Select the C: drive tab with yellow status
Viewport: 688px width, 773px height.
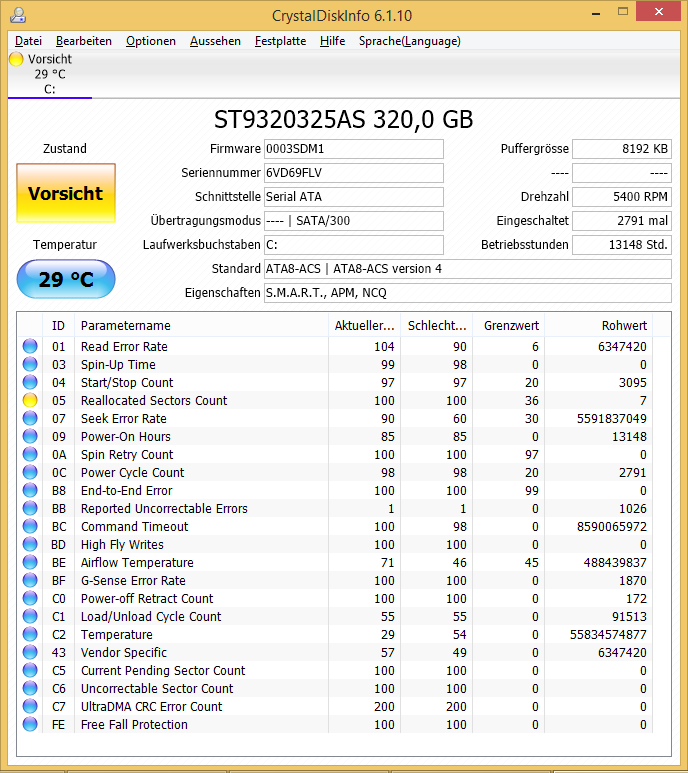(x=50, y=74)
